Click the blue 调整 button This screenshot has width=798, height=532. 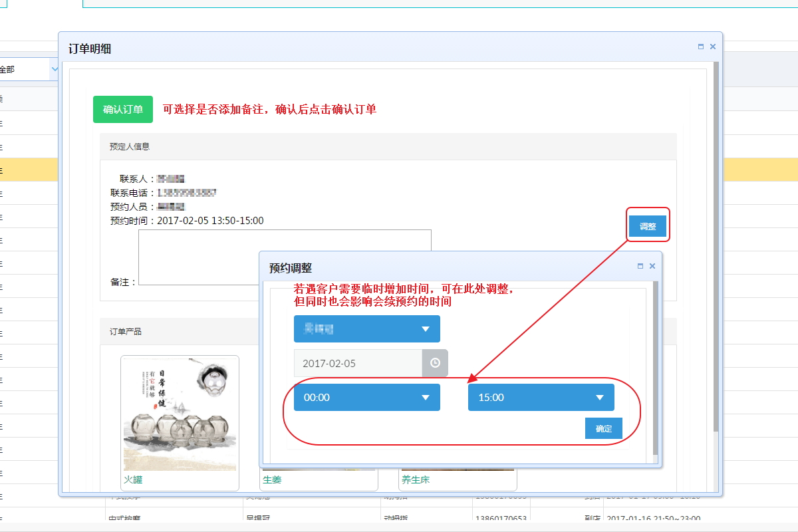pyautogui.click(x=648, y=226)
